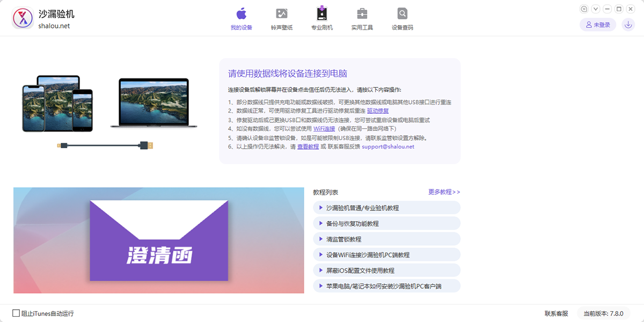Screen dimensions: 644x322
Task: Maximize the 沙漏验机 window
Action: [x=619, y=9]
